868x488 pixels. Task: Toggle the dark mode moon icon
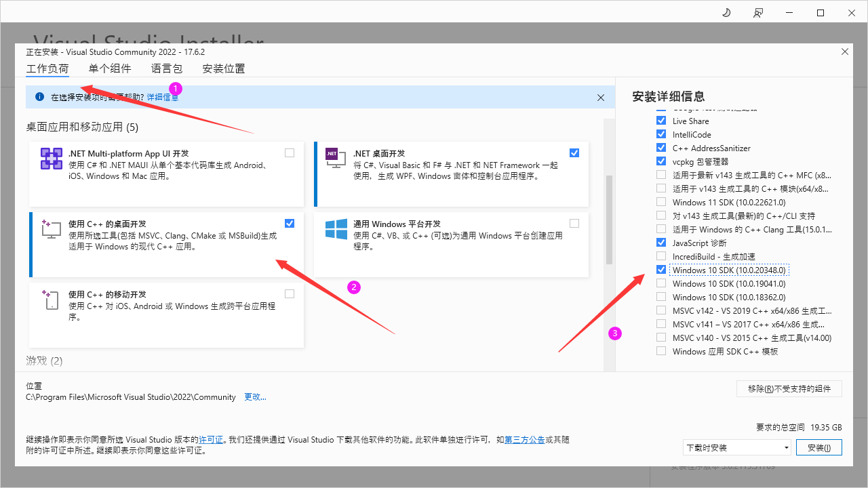point(727,13)
